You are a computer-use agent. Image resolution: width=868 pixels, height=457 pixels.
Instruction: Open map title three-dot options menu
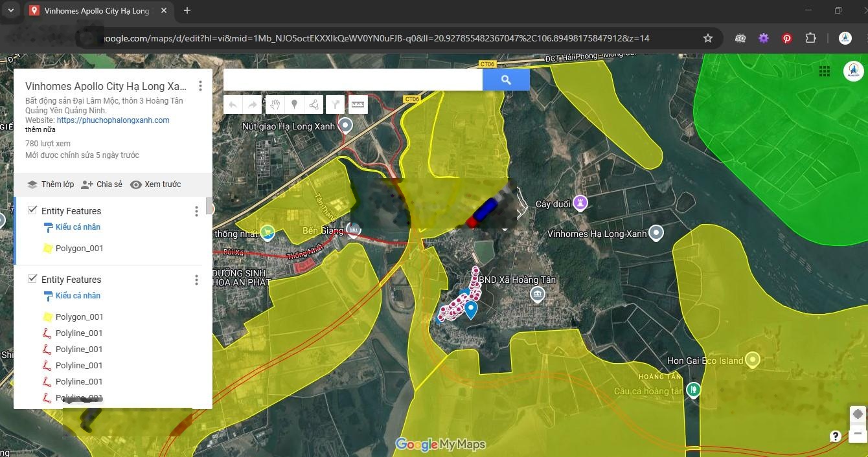tap(200, 86)
